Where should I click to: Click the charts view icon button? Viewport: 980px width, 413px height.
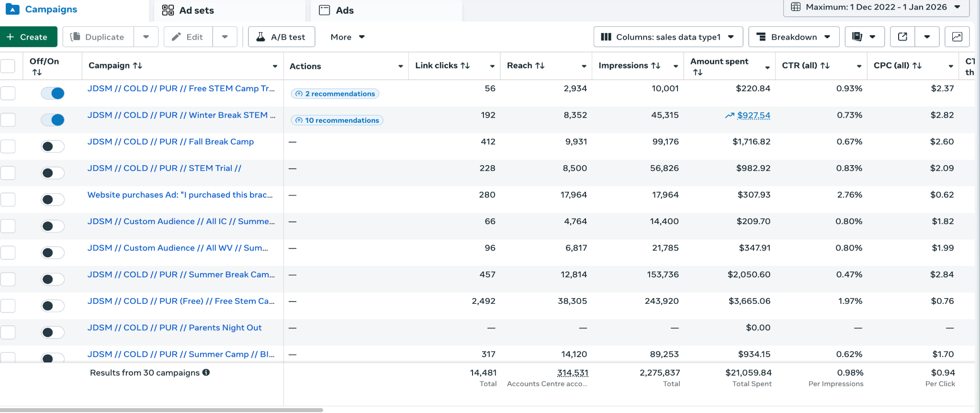(957, 37)
